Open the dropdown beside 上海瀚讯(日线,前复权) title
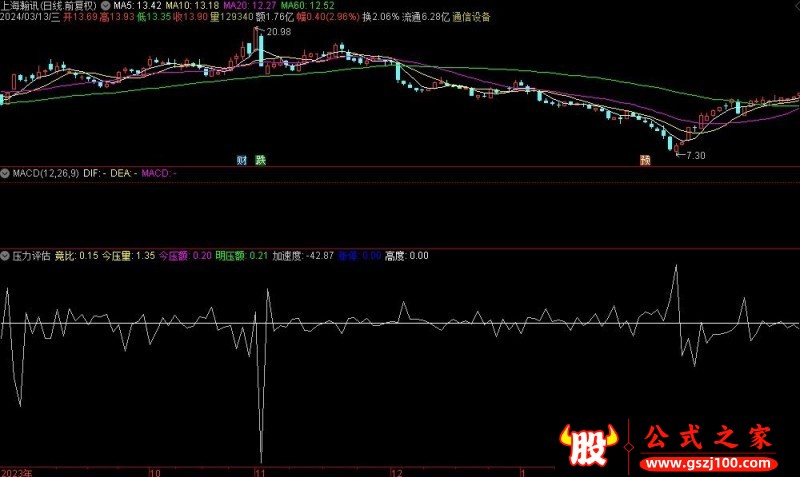The height and width of the screenshot is (477, 800). 105,6
